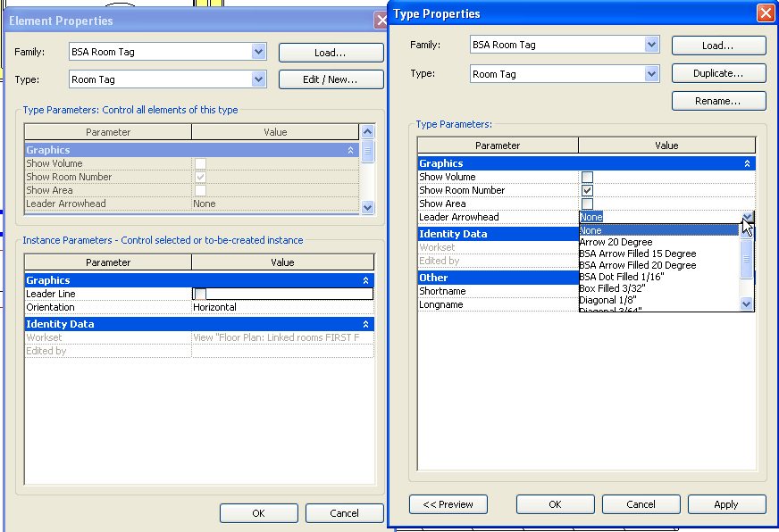Click scroll-down arrow of arrowhead list
Image resolution: width=779 pixels, height=532 pixels.
(x=746, y=303)
